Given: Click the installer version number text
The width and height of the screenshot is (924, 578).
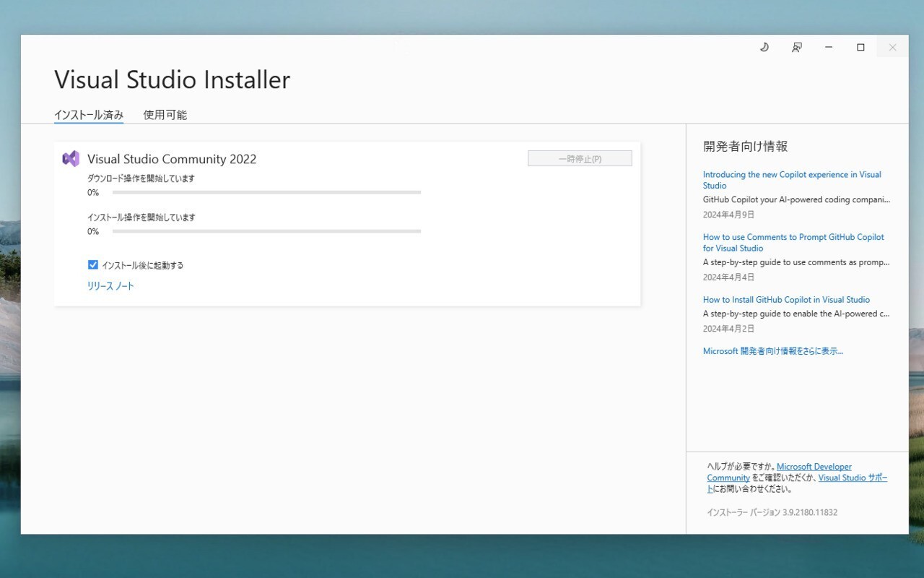Looking at the screenshot, I should [772, 512].
